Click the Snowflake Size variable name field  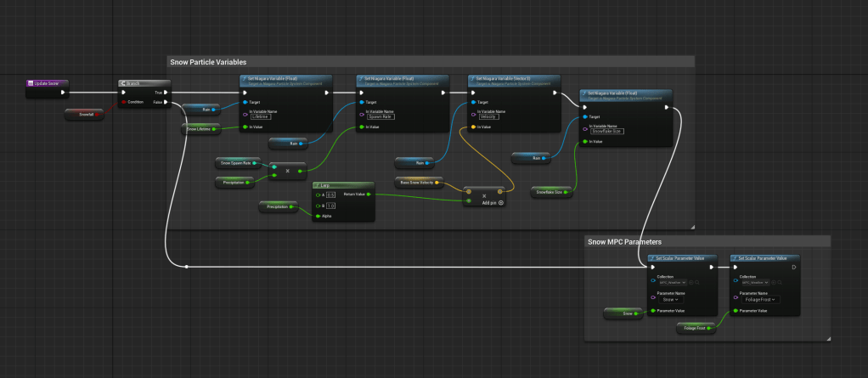click(x=607, y=131)
